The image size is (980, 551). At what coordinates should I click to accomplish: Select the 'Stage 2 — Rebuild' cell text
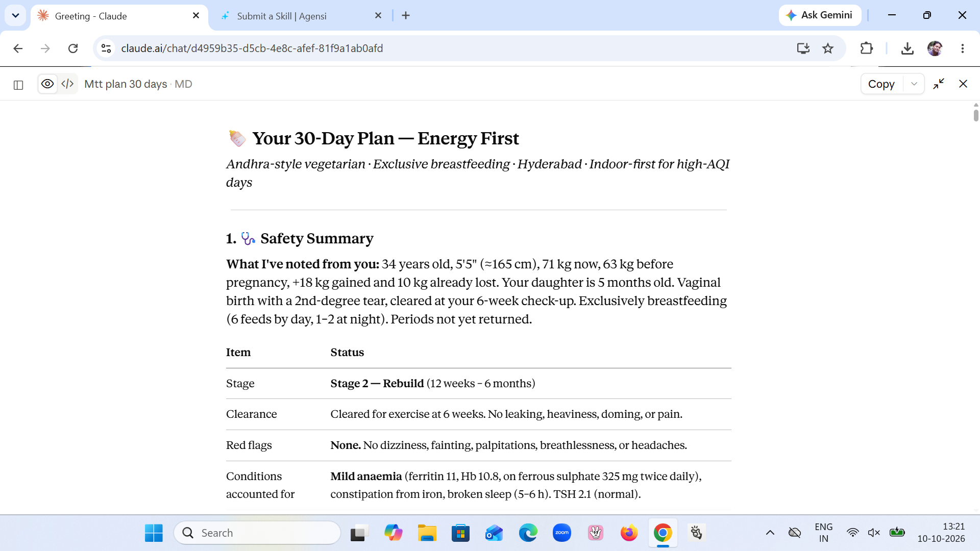[377, 384]
